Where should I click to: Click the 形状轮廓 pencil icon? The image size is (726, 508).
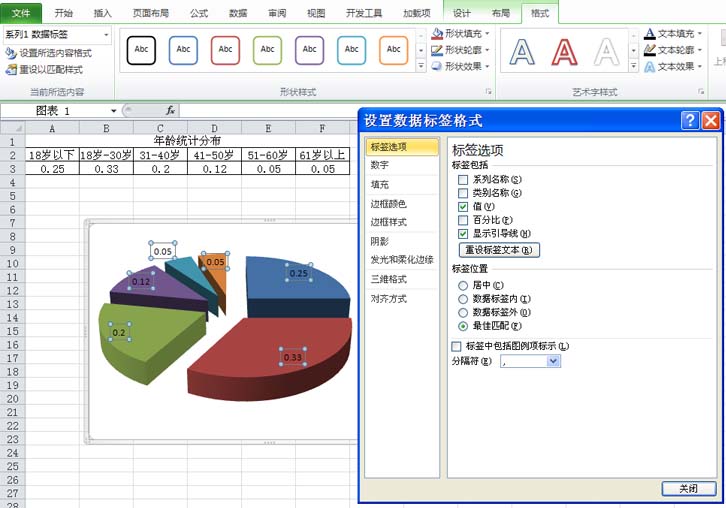437,50
